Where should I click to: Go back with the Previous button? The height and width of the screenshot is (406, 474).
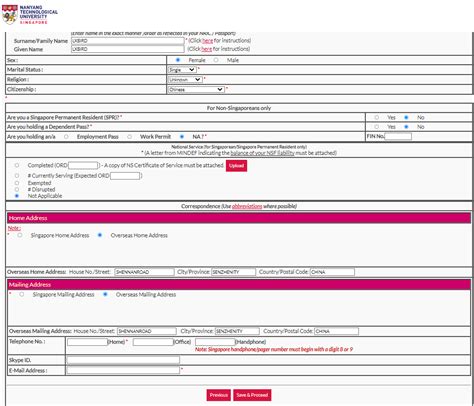tap(218, 395)
